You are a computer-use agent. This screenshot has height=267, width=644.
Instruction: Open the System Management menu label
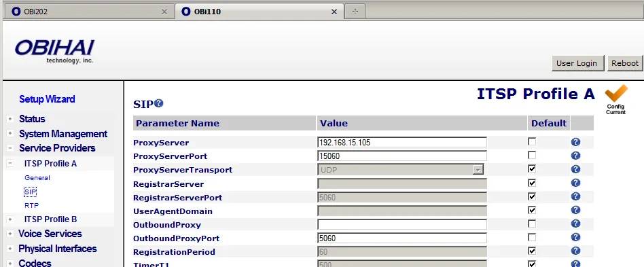pos(63,134)
